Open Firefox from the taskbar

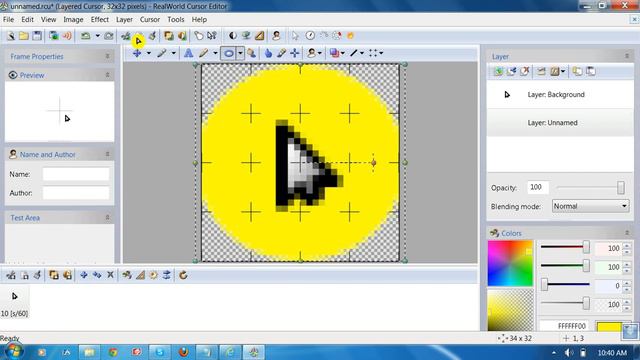point(183,352)
